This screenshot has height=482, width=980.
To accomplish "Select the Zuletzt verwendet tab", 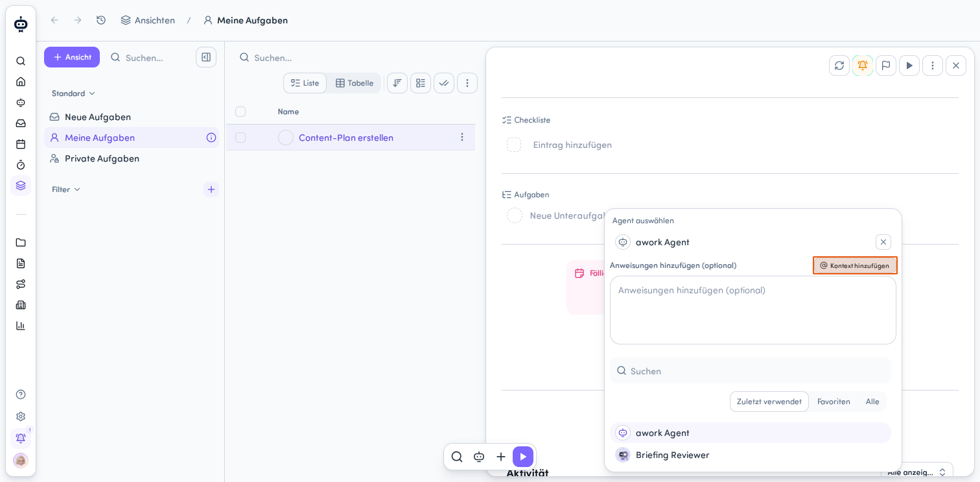I will (x=769, y=402).
